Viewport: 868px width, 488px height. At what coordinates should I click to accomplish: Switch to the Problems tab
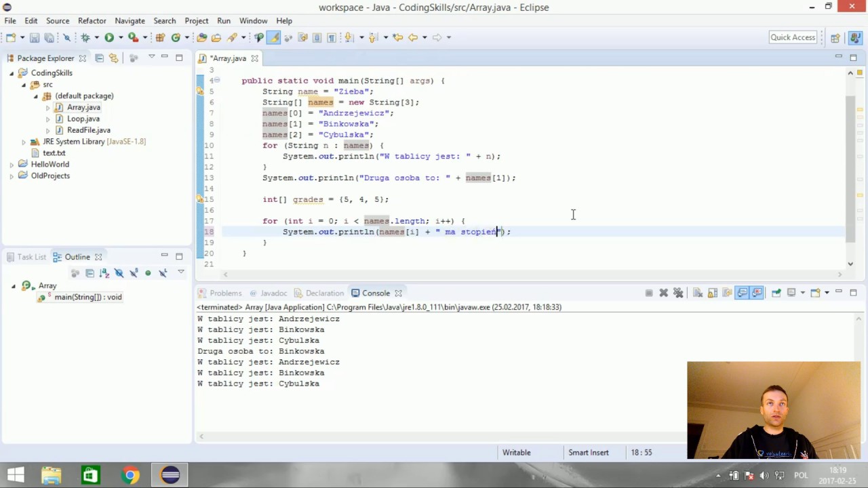coord(225,293)
